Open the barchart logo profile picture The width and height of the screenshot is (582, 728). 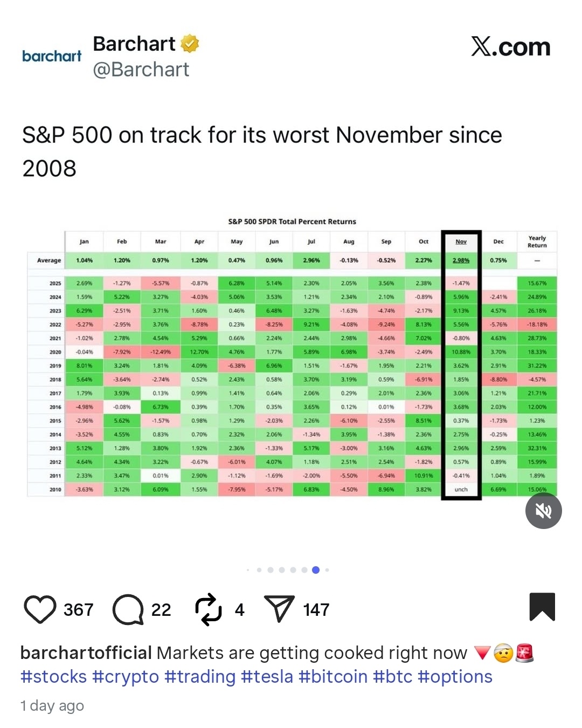[52, 56]
